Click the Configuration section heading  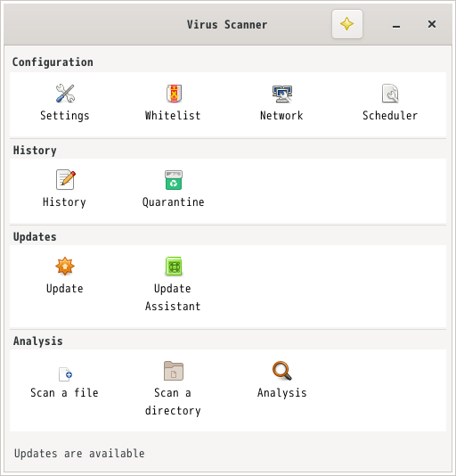(x=53, y=62)
